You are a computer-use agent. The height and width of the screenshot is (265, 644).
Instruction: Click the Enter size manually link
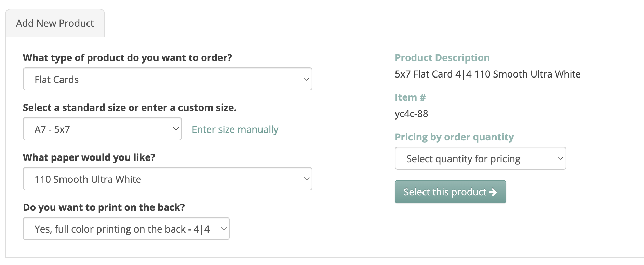(235, 129)
